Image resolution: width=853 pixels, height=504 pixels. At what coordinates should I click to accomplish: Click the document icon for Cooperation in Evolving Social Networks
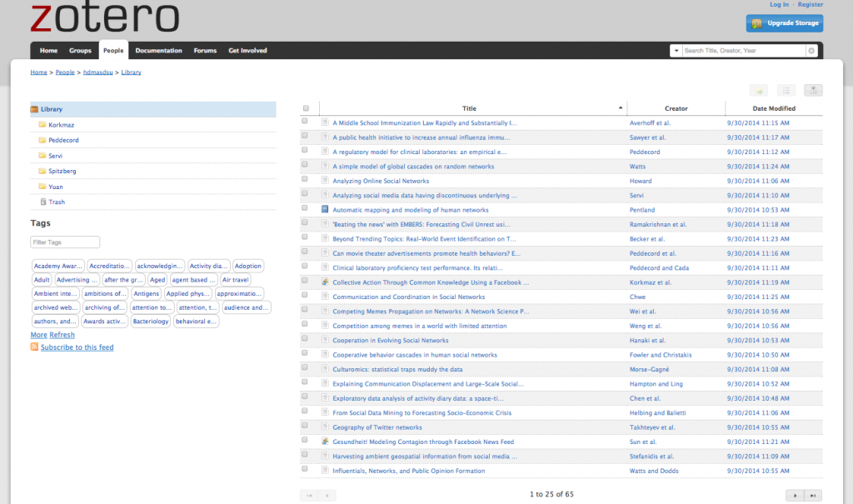(x=325, y=340)
